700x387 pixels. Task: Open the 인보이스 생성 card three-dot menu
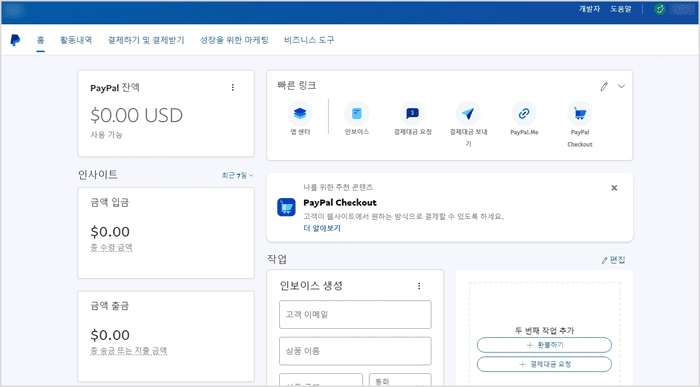(419, 286)
